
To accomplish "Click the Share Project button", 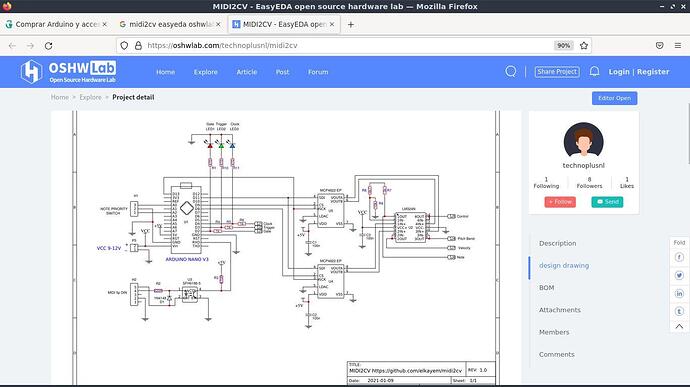I will click(x=557, y=71).
